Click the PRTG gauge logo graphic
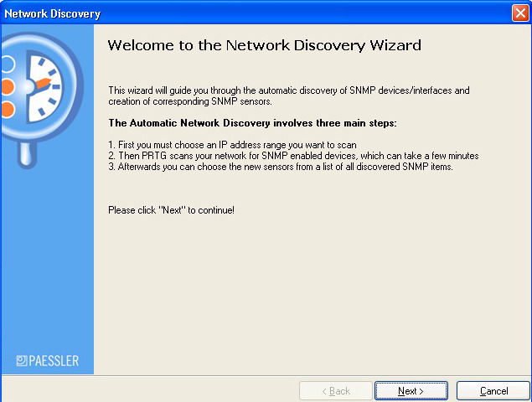This screenshot has width=532, height=402. 41,100
